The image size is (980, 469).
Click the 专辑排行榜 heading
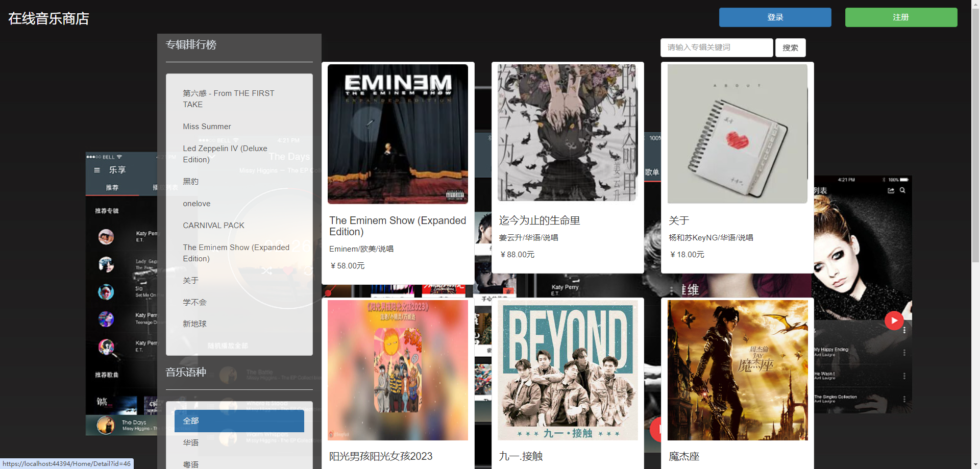191,45
